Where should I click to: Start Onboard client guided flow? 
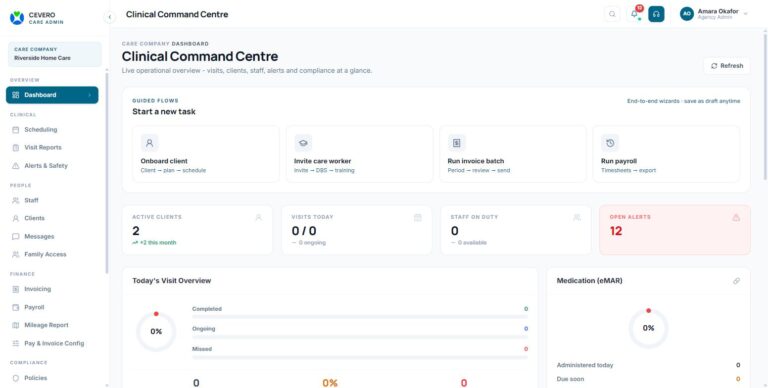pyautogui.click(x=206, y=154)
